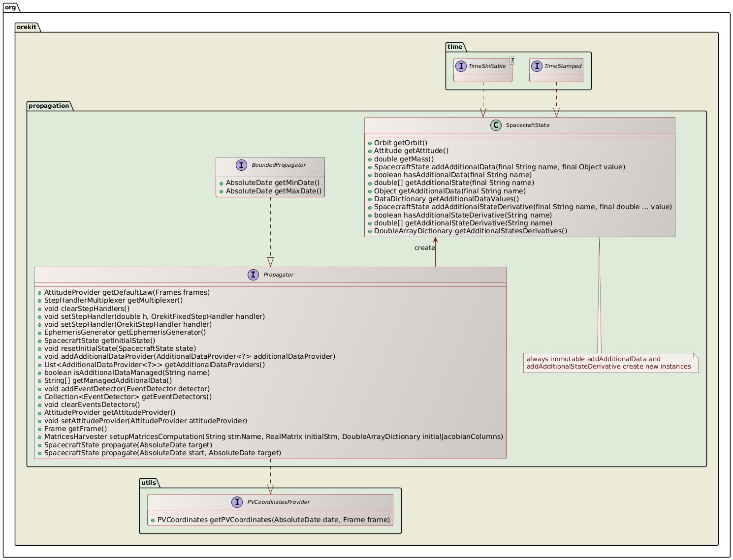The image size is (733, 560).
Task: Click the green visibility dot beside getOrbit()
Action: pyautogui.click(x=370, y=143)
